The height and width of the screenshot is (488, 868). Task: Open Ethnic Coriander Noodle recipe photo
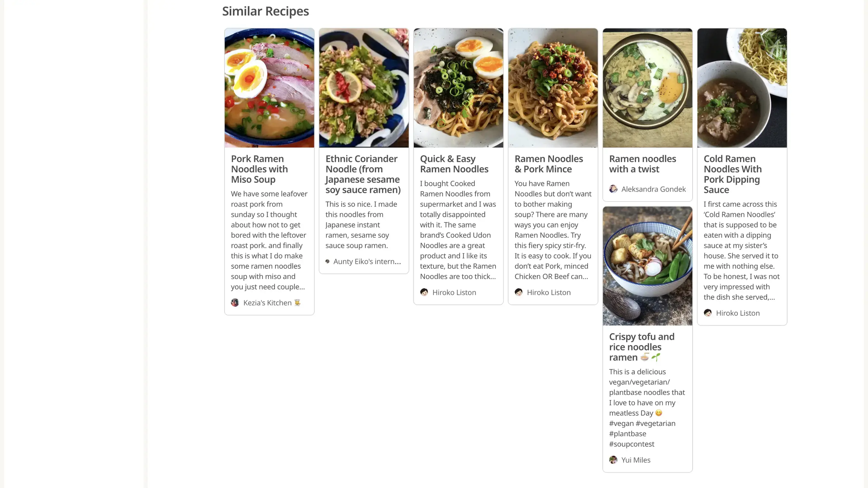click(x=363, y=88)
